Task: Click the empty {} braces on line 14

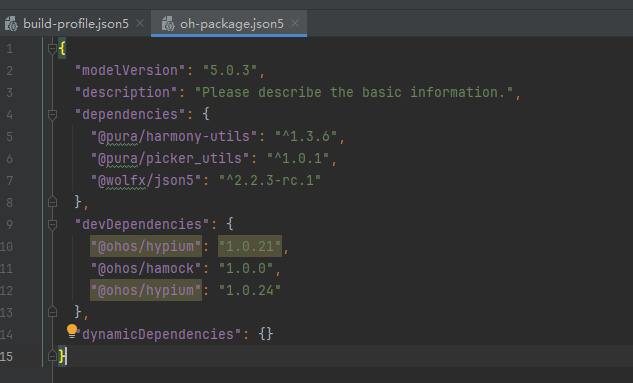Action: [266, 334]
